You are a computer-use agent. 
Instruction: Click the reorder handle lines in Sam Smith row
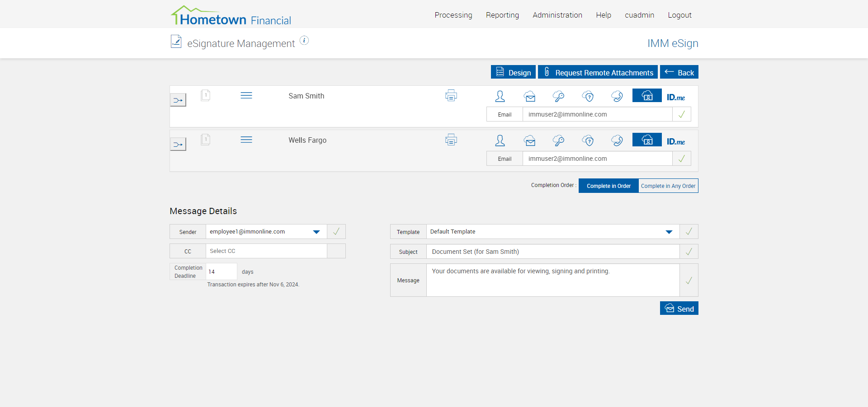[246, 95]
